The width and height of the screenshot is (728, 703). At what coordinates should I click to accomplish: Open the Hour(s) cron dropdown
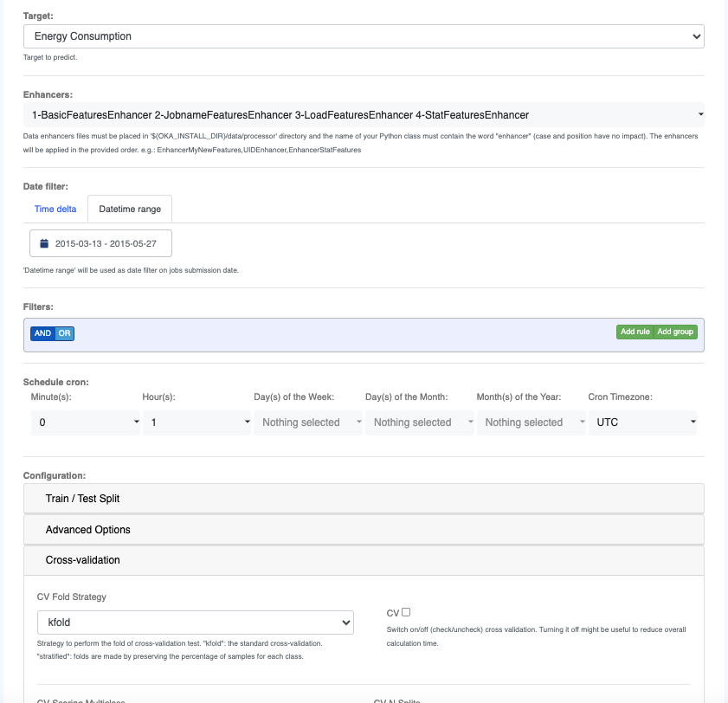tap(196, 422)
